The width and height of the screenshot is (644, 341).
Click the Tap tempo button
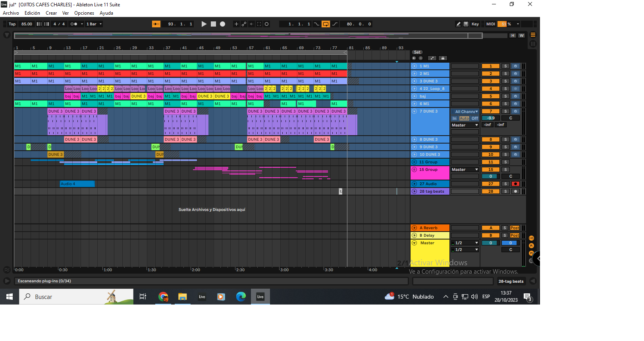12,24
